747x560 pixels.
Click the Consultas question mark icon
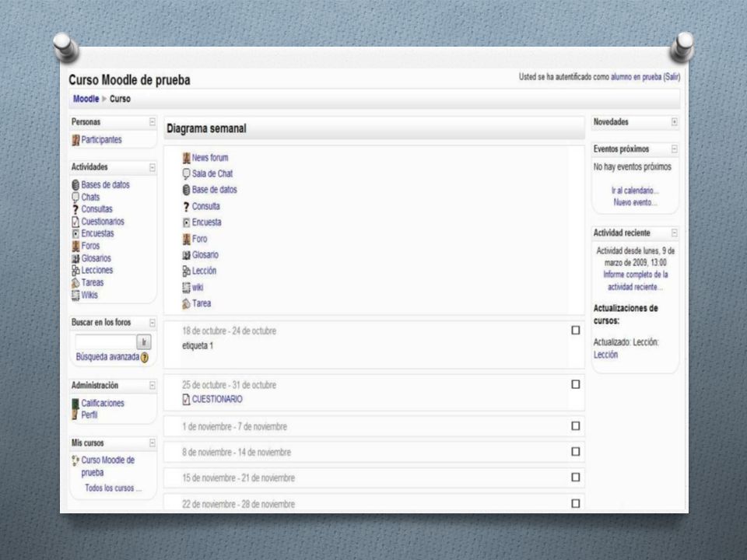coord(75,209)
